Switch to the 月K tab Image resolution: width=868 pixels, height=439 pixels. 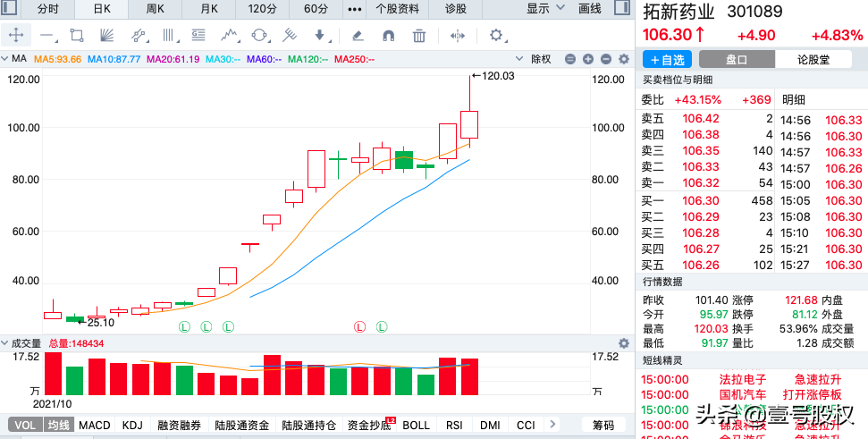(208, 9)
